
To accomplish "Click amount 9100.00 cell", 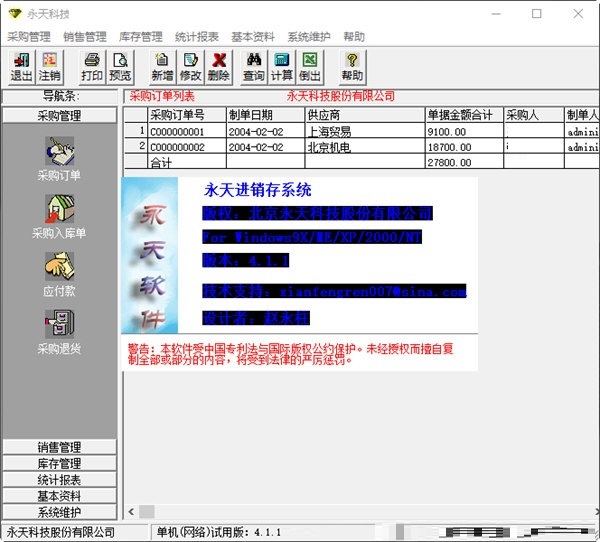I will coord(464,131).
